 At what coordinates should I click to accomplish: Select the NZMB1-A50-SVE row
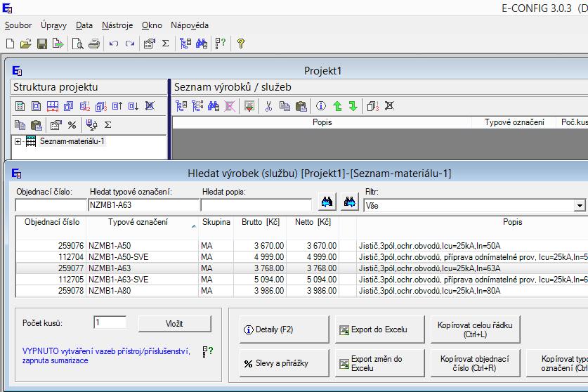point(302,257)
